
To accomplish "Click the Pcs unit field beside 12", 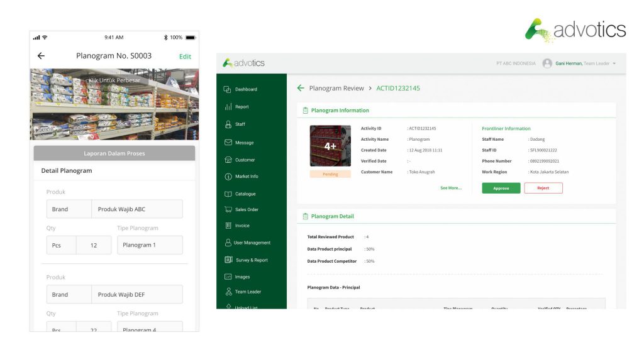I will click(61, 245).
